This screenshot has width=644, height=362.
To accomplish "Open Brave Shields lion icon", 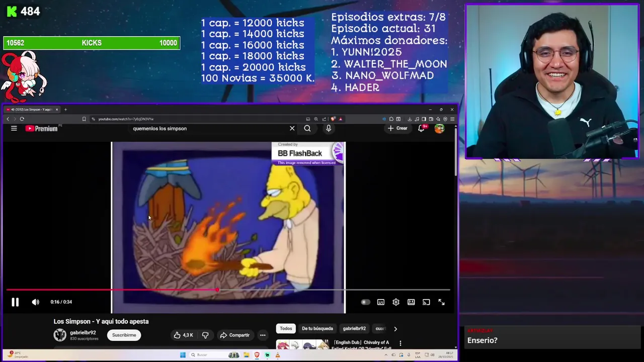I will (333, 119).
